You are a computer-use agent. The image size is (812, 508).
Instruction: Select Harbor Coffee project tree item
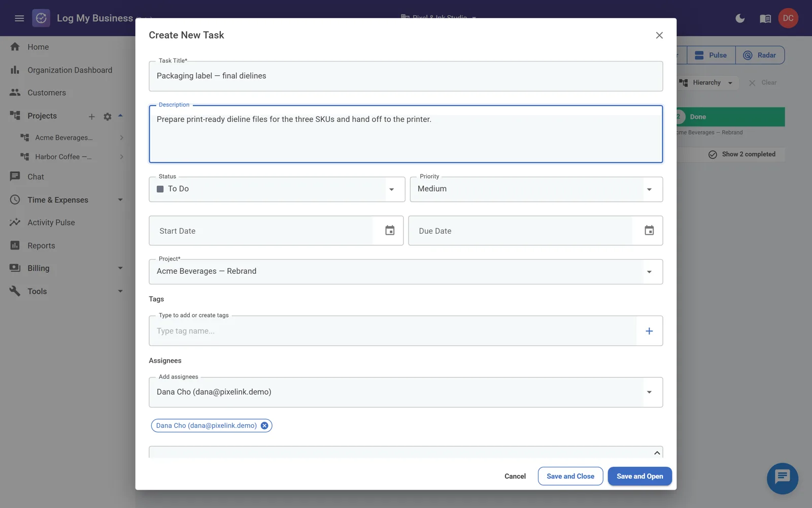click(x=63, y=157)
